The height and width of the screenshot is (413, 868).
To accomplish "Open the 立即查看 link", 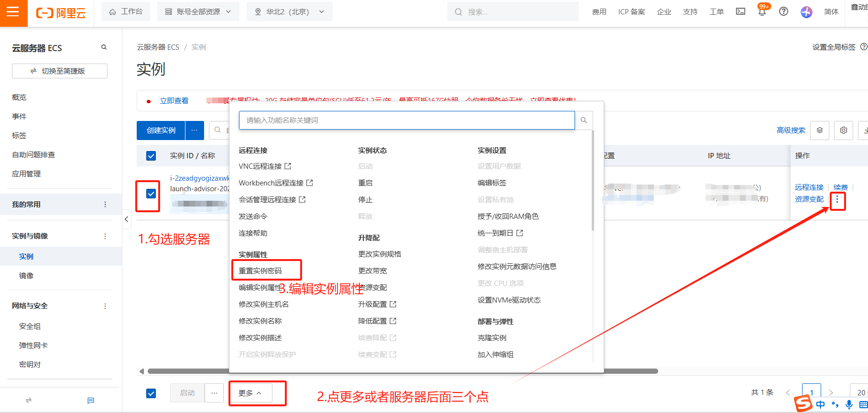I will (174, 101).
